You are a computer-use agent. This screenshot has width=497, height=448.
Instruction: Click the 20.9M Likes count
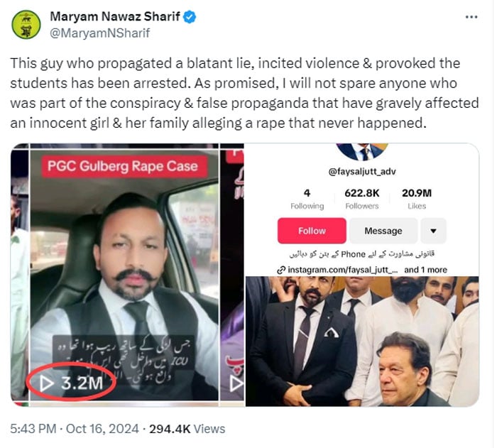pyautogui.click(x=417, y=199)
